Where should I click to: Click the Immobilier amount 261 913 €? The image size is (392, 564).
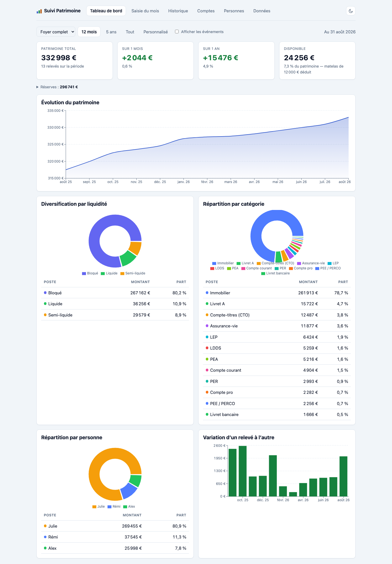click(x=308, y=293)
